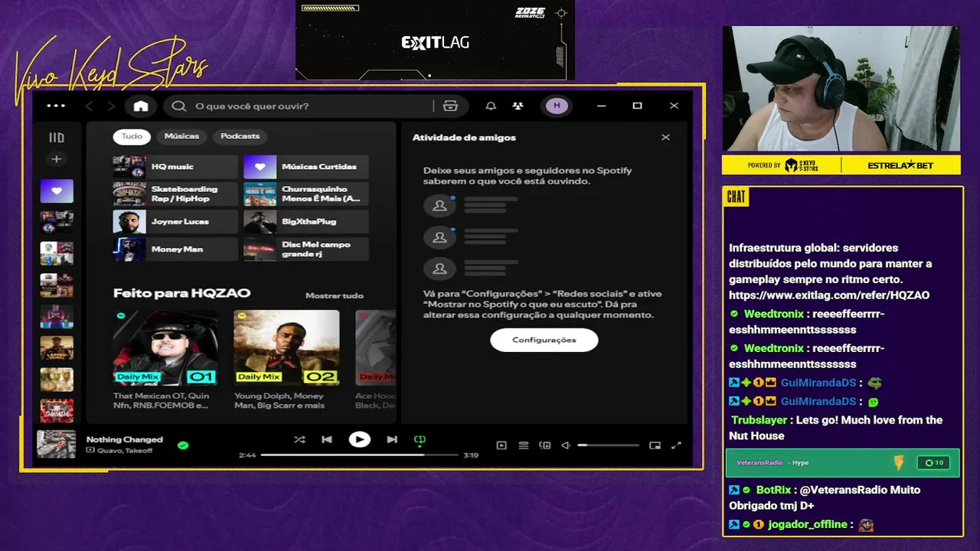Select the 'Músicas' filter chip

coord(181,136)
